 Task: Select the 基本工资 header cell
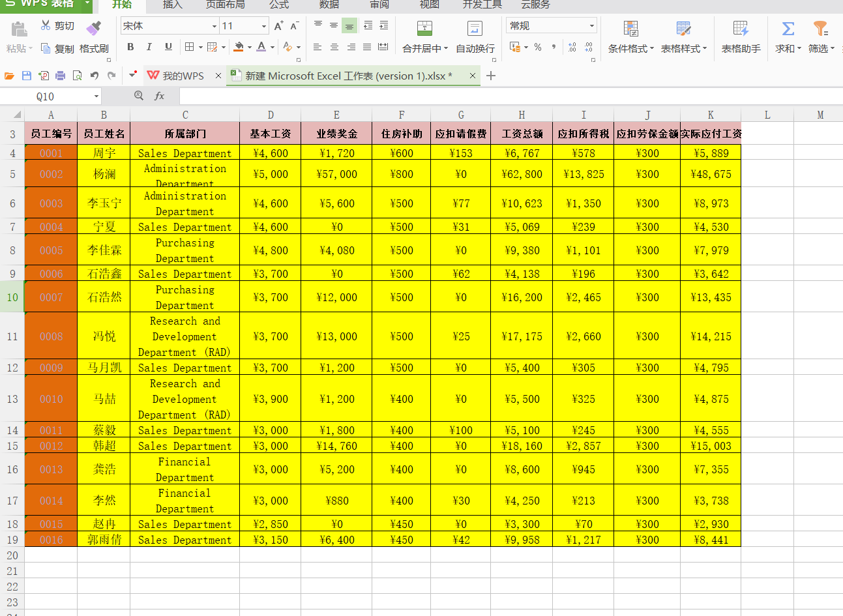point(271,134)
